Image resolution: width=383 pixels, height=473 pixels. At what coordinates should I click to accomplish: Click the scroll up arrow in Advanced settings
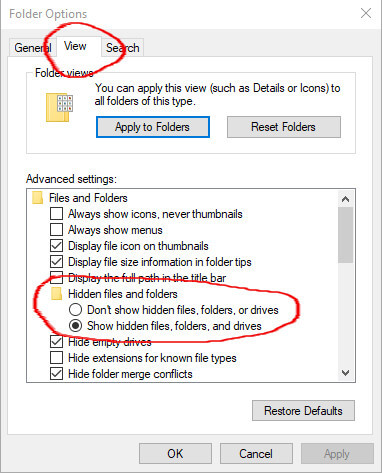coord(346,199)
